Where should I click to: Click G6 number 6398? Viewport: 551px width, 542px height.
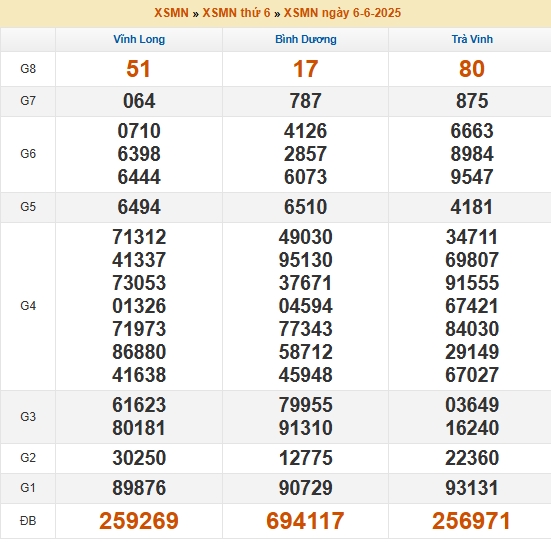pos(139,154)
